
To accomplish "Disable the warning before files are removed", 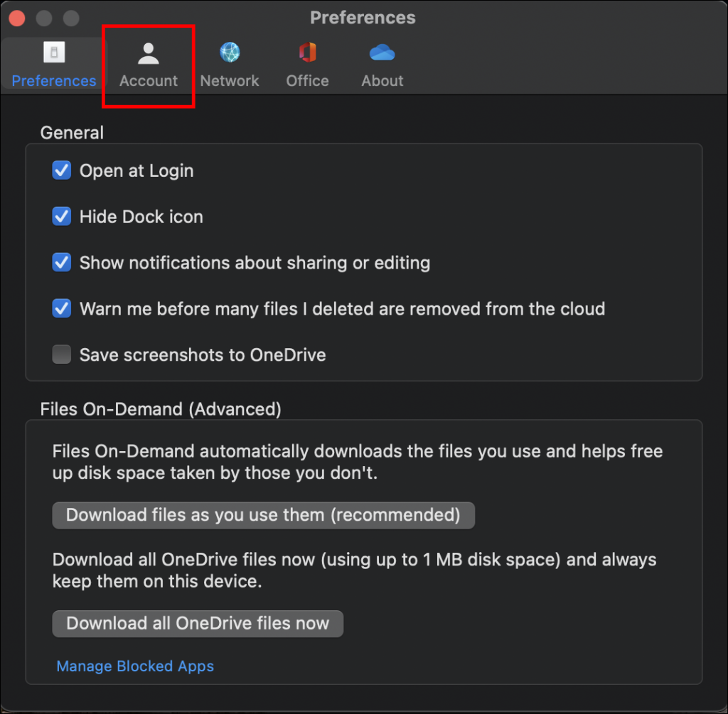I will click(62, 308).
